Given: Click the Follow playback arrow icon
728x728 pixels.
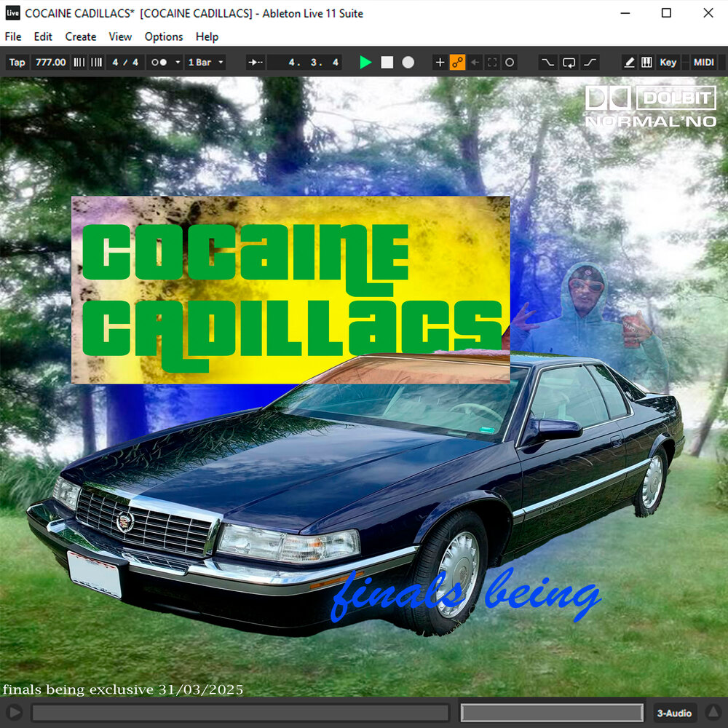Looking at the screenshot, I should pos(256,63).
